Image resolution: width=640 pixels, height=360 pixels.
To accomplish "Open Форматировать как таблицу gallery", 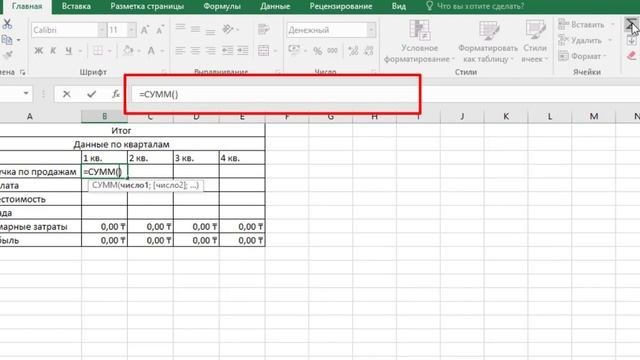I will point(488,41).
